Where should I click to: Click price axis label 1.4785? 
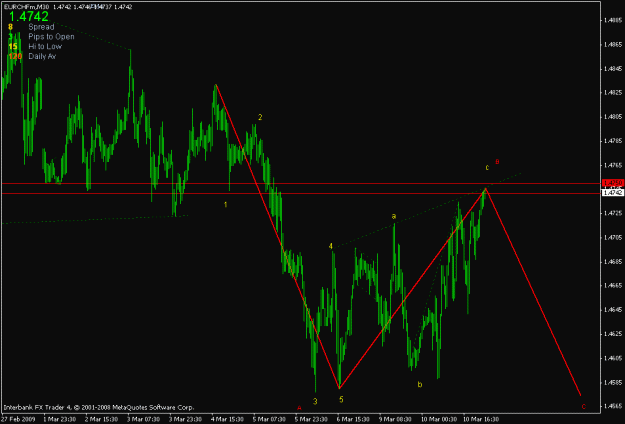(614, 141)
